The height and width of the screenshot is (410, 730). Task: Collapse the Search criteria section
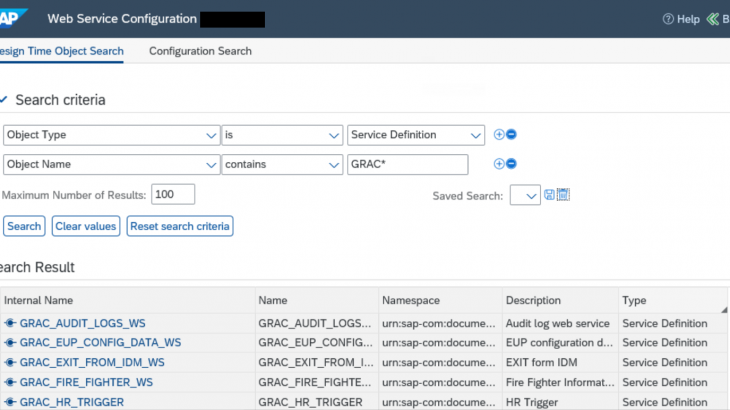[x=4, y=100]
